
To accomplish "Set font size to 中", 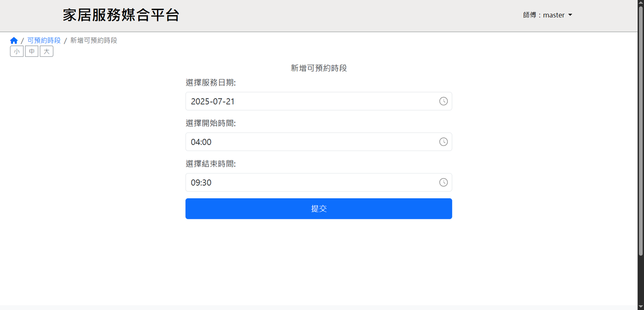I will (32, 51).
